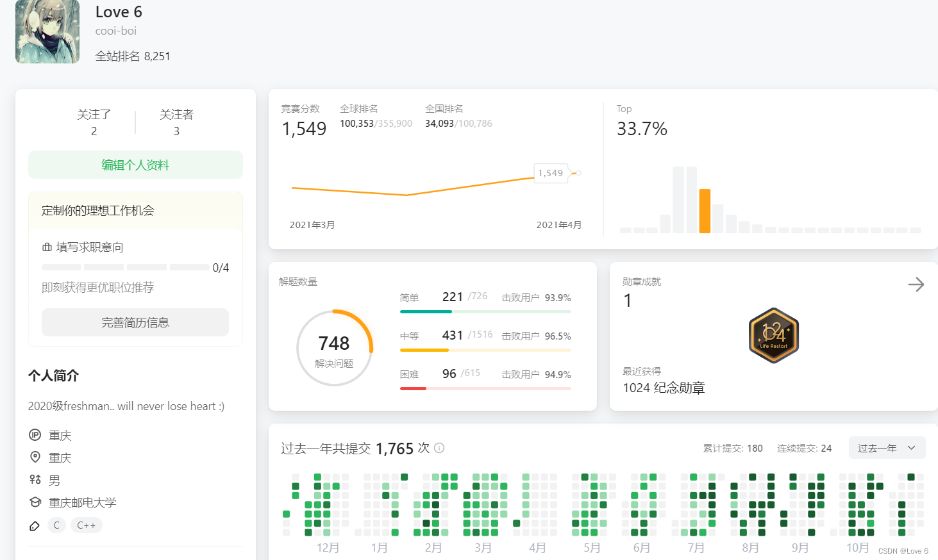Click the 竞赛分数 1,549 value

point(304,129)
